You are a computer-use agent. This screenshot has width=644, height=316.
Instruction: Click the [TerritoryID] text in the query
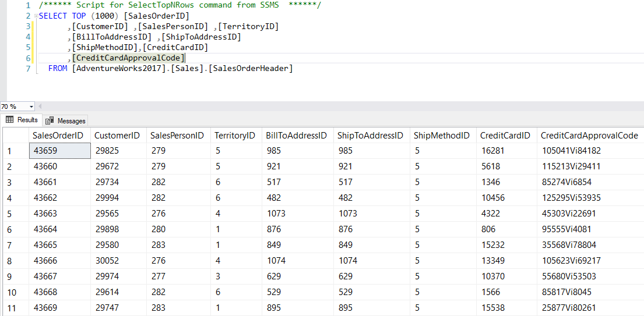(248, 27)
